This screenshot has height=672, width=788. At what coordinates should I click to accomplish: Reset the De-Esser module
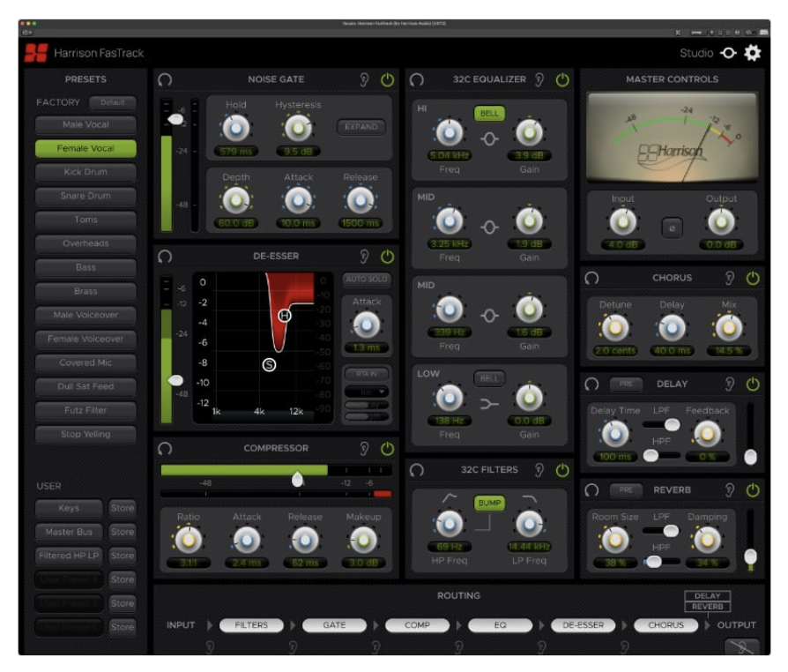165,257
